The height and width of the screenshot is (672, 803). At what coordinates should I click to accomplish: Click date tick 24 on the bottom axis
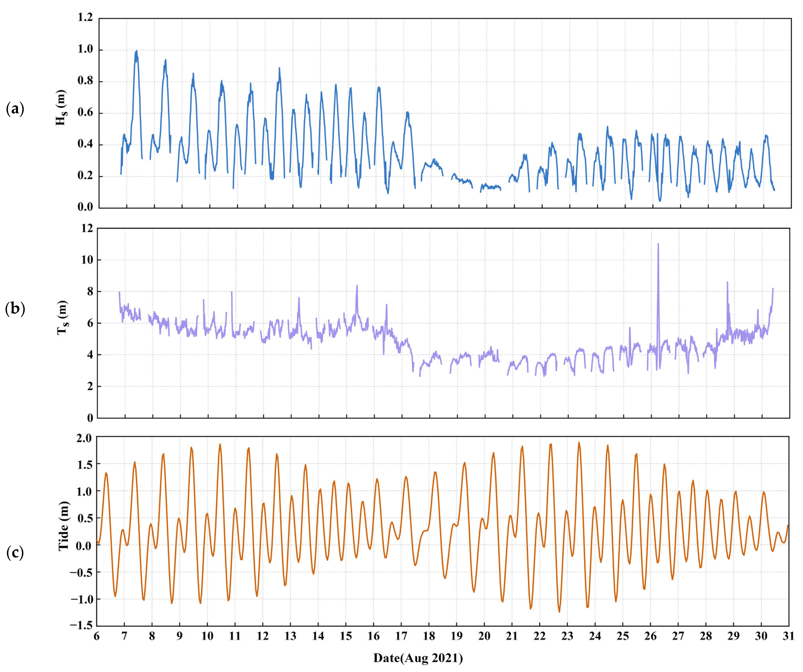coord(595,636)
